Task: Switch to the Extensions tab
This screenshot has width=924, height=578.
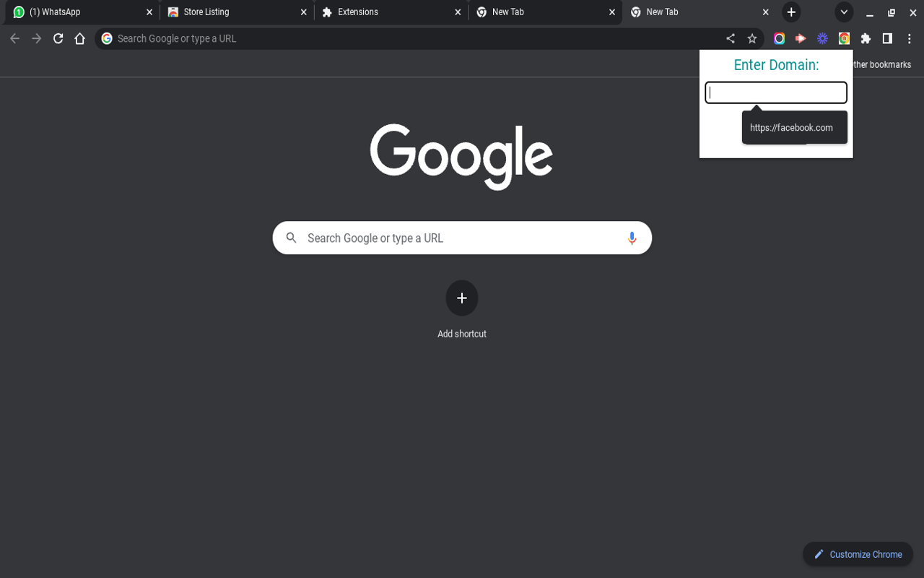Action: point(391,12)
